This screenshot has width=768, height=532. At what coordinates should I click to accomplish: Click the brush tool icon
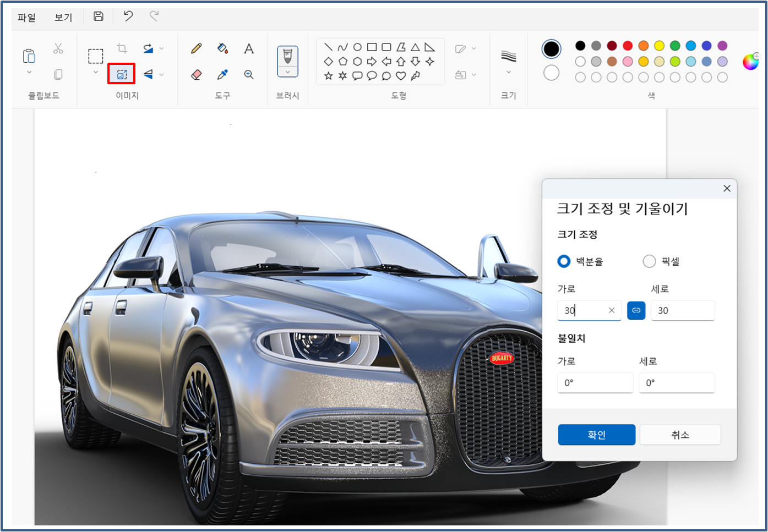click(287, 56)
